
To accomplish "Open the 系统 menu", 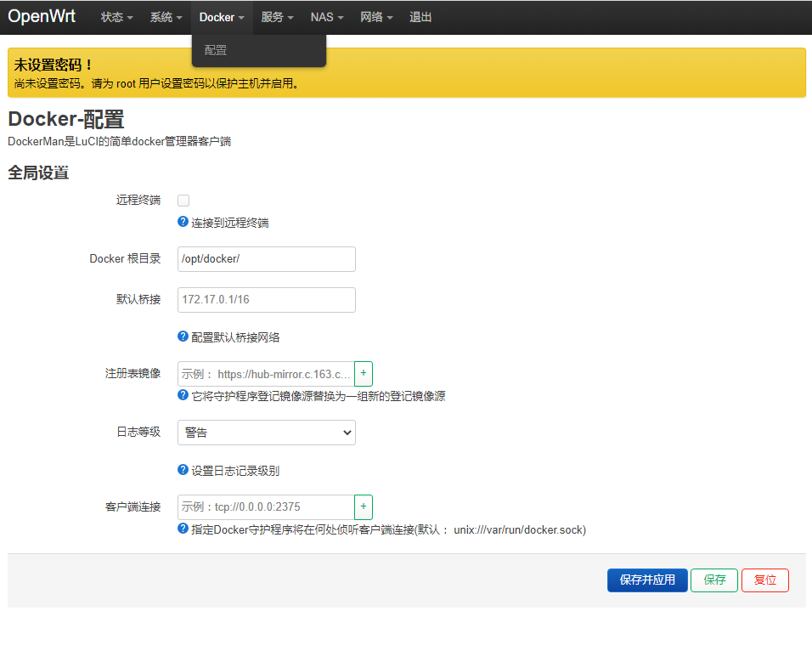I will pyautogui.click(x=166, y=17).
